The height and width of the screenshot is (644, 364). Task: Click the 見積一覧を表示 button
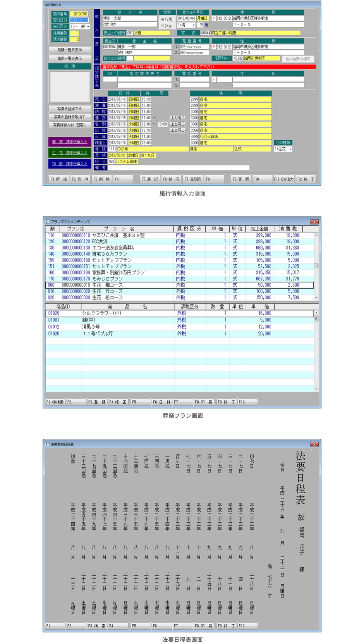70,50
